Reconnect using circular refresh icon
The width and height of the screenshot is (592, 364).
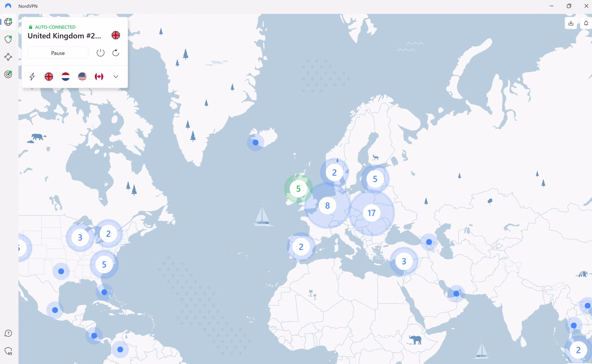pos(116,53)
